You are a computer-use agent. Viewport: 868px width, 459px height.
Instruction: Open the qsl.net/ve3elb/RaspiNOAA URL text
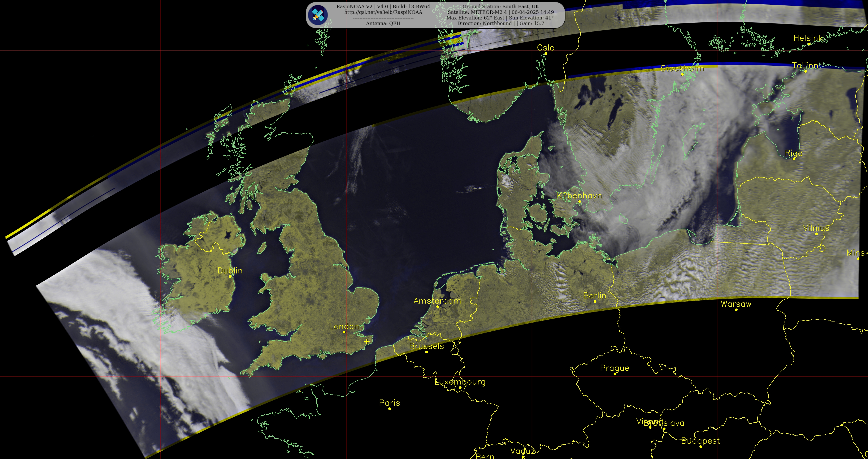(383, 12)
